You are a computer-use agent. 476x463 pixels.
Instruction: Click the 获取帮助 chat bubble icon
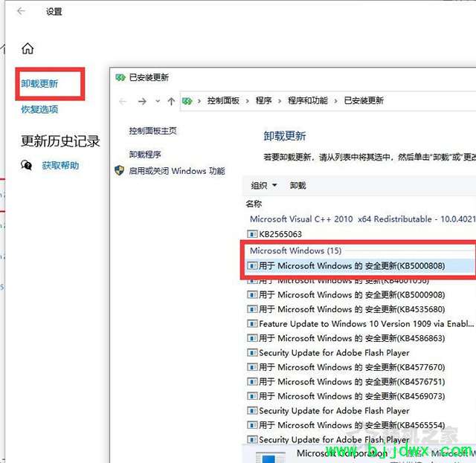pyautogui.click(x=27, y=165)
